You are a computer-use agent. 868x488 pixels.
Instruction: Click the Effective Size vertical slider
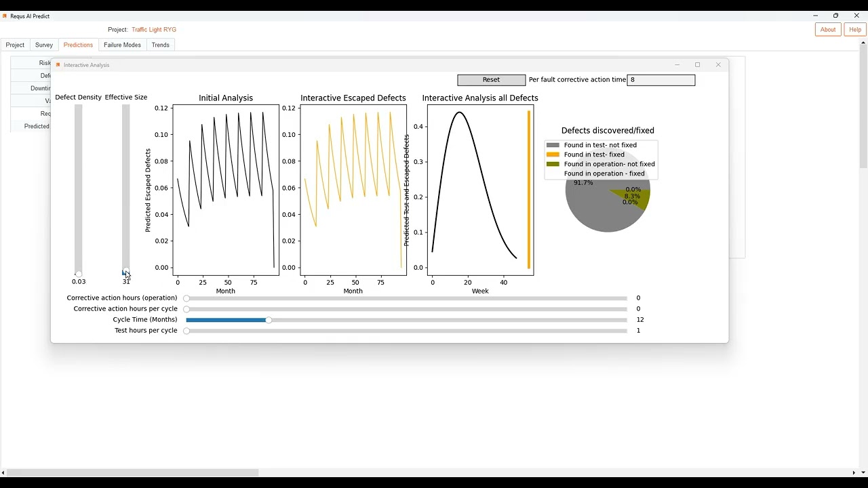[x=126, y=190]
